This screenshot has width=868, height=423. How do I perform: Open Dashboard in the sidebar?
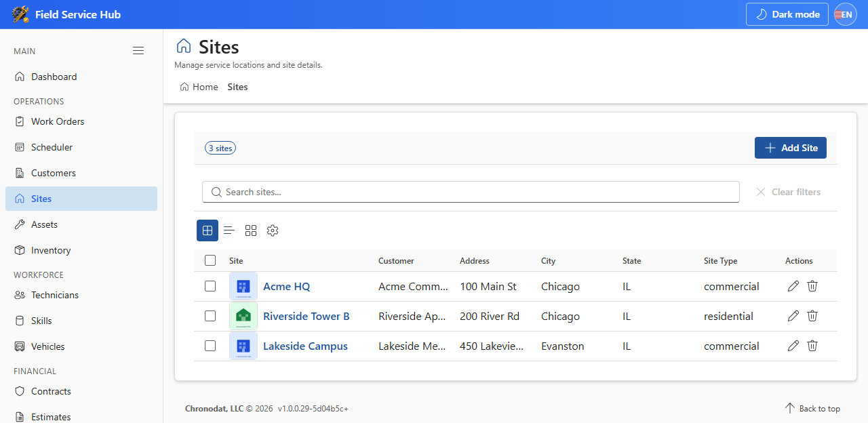[81, 77]
